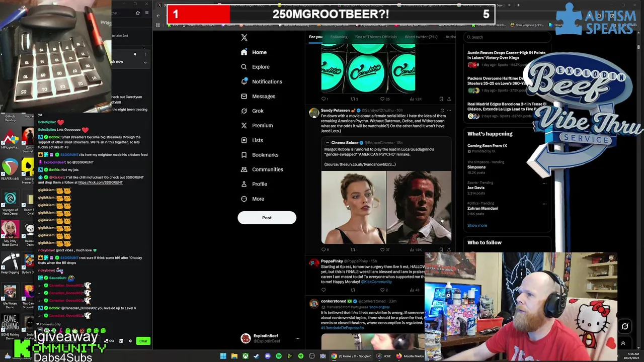
Task: Click star icon in left window header
Action: click(137, 13)
